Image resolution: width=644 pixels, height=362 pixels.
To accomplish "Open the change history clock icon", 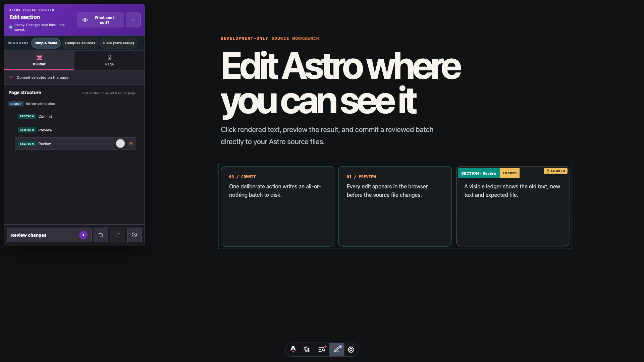I will 135,235.
